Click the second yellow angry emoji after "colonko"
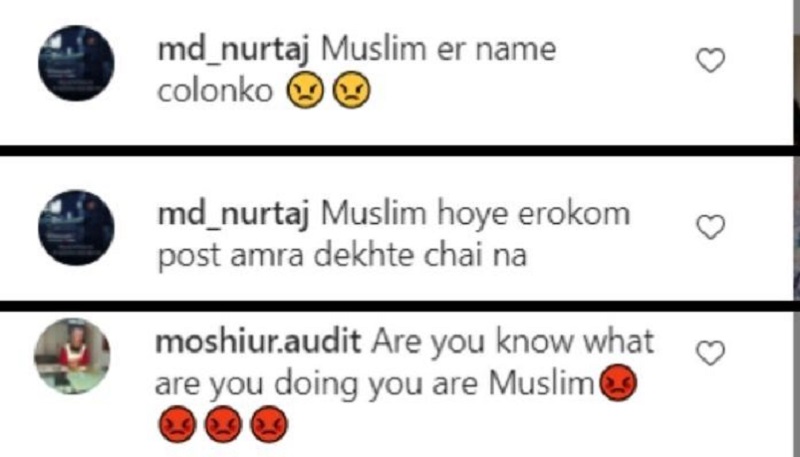This screenshot has height=457, width=800. pos(351,90)
